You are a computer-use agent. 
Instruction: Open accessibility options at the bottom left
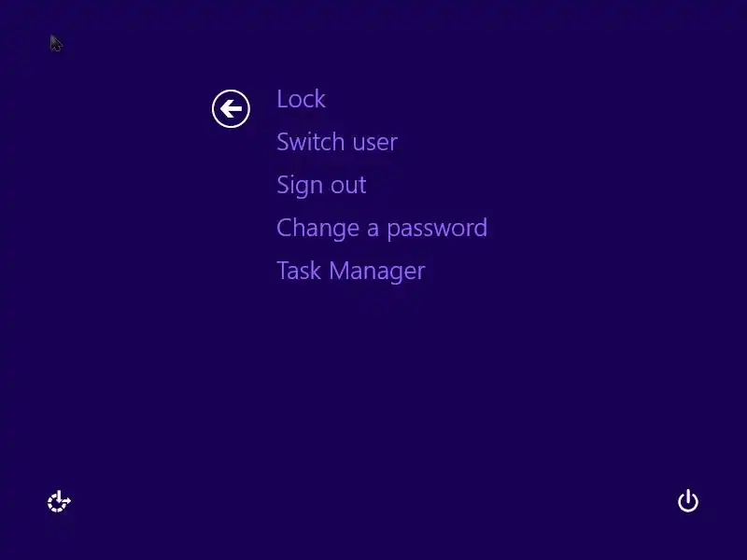click(59, 501)
